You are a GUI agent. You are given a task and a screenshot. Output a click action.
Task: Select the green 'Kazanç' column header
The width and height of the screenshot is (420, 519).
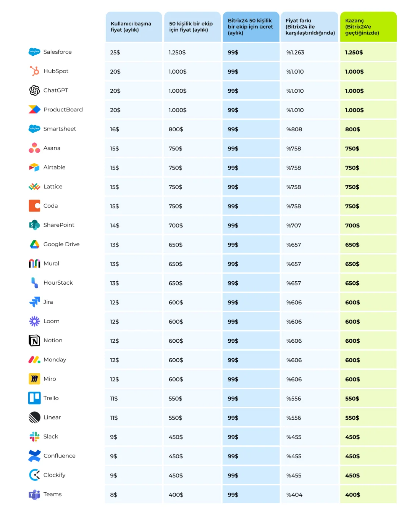click(x=368, y=27)
